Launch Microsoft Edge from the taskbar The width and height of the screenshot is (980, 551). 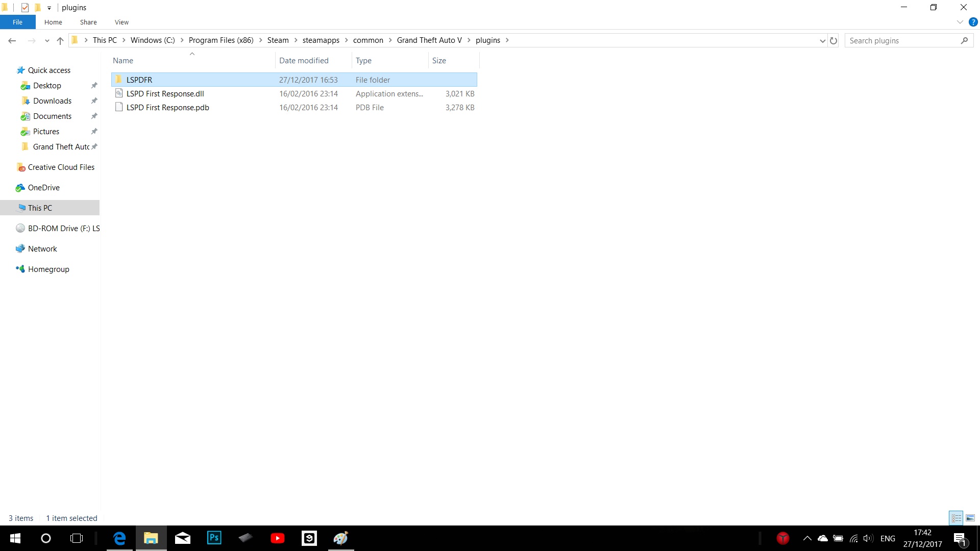tap(119, 538)
